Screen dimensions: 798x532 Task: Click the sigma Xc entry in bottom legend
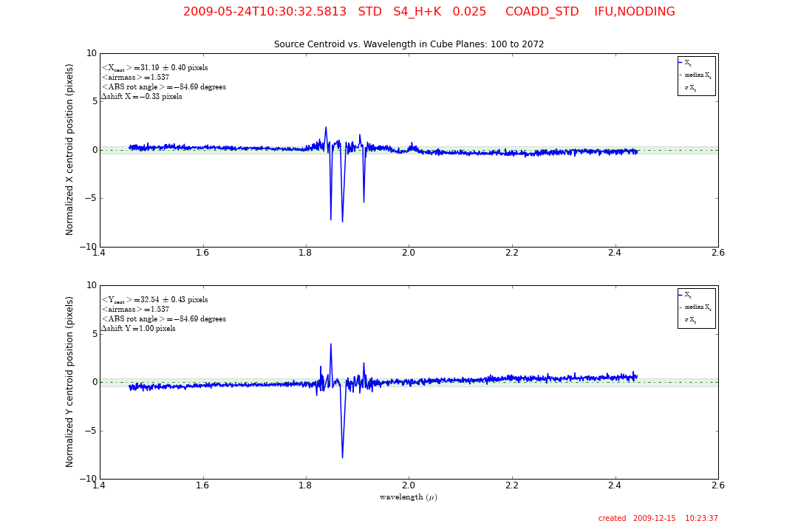(690, 320)
